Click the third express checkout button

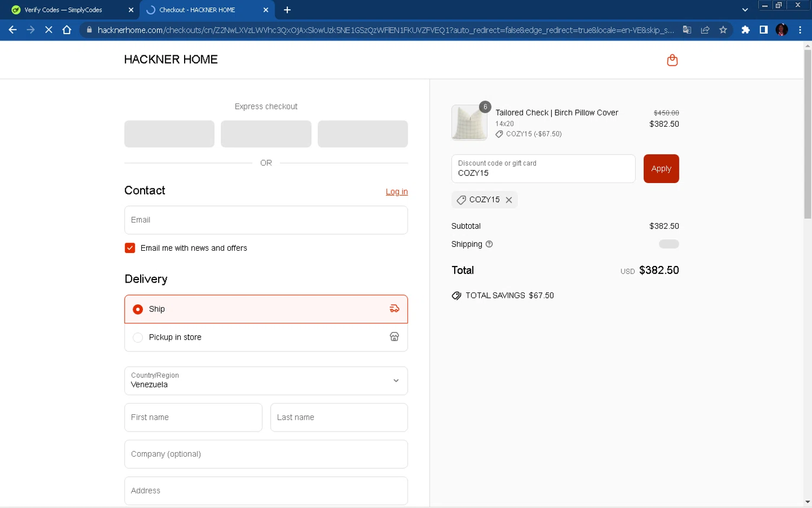pyautogui.click(x=363, y=134)
